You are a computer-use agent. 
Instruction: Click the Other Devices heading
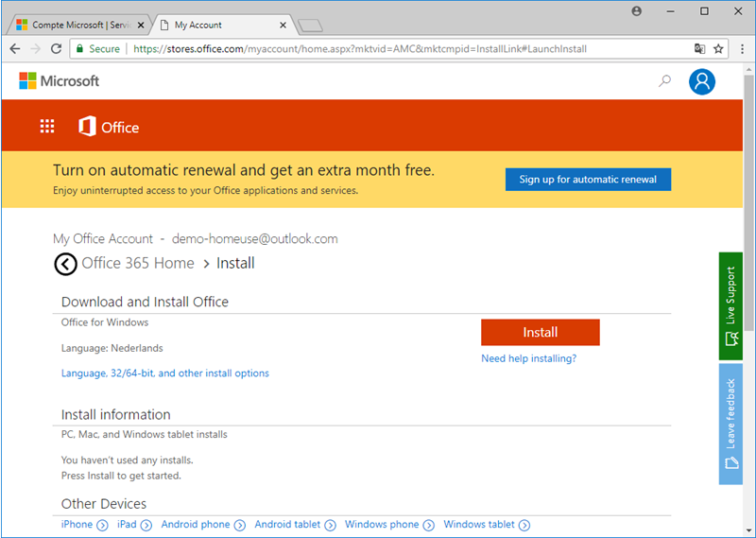click(104, 503)
